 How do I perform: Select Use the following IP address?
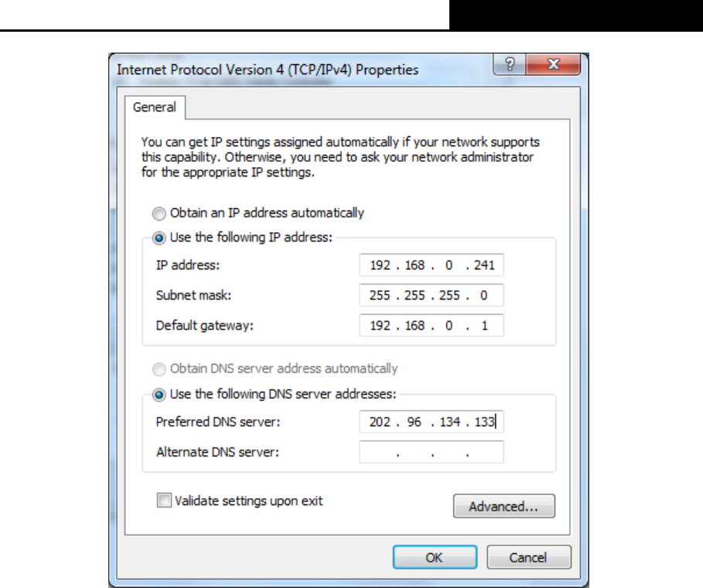point(159,238)
